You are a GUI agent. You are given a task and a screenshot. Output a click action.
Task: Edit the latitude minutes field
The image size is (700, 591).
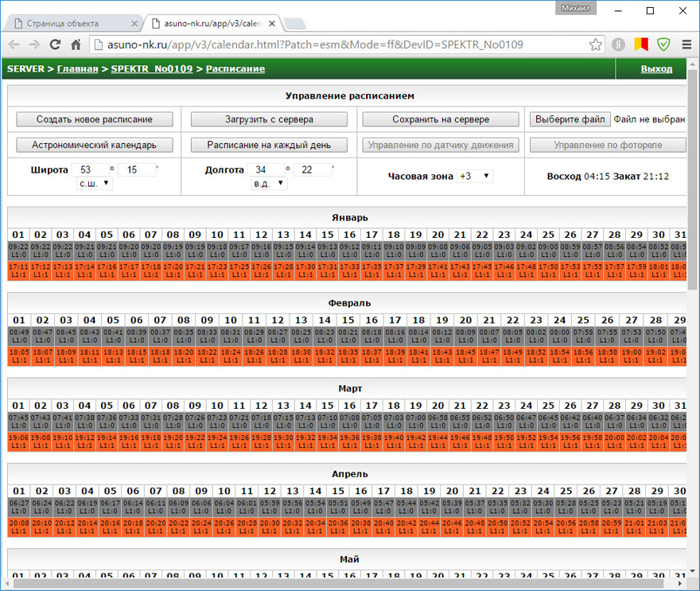[137, 169]
